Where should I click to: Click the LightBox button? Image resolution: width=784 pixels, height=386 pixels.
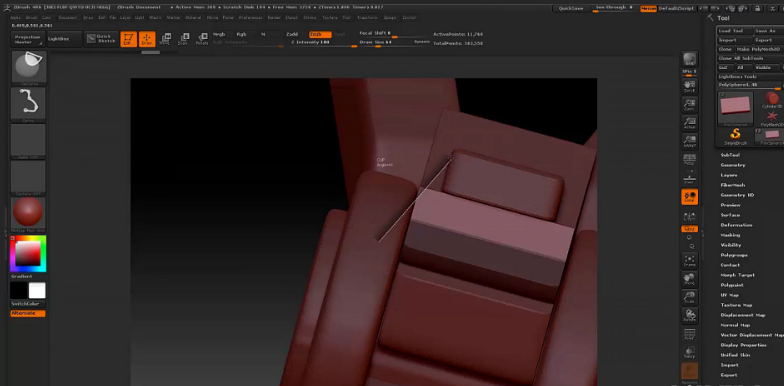[x=64, y=39]
